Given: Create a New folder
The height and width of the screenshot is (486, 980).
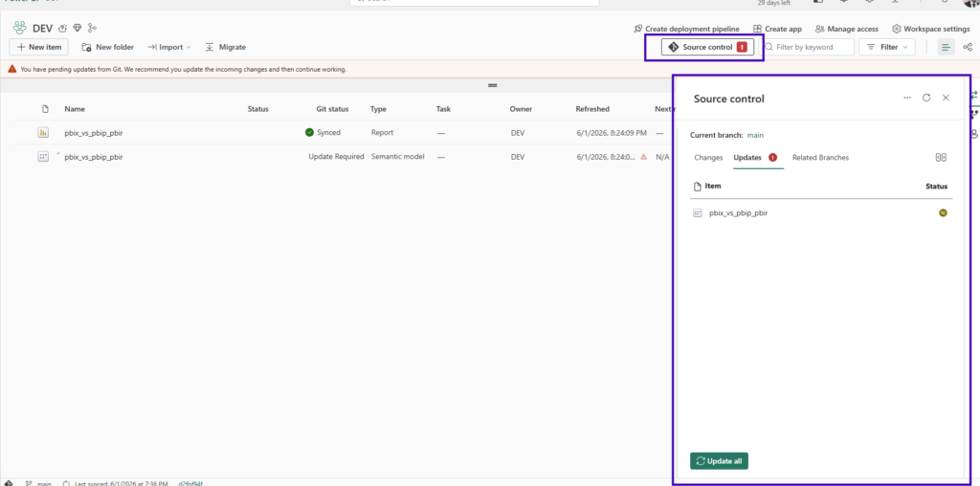Looking at the screenshot, I should (107, 47).
